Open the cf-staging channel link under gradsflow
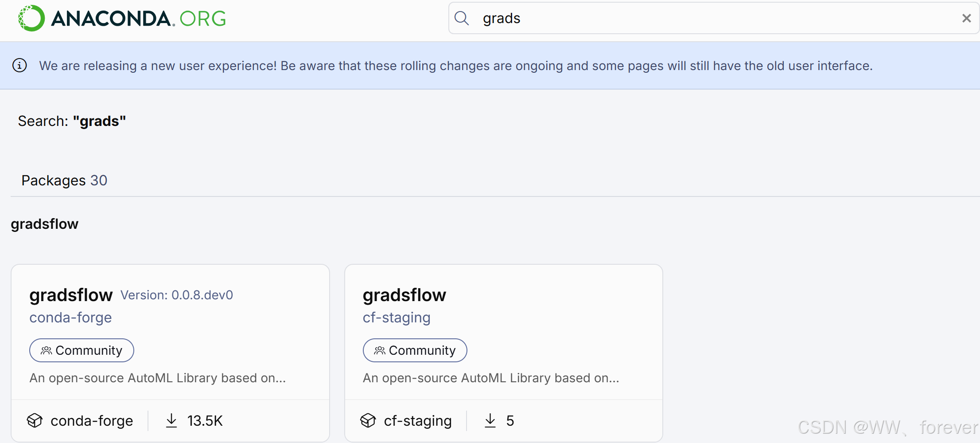 click(397, 318)
